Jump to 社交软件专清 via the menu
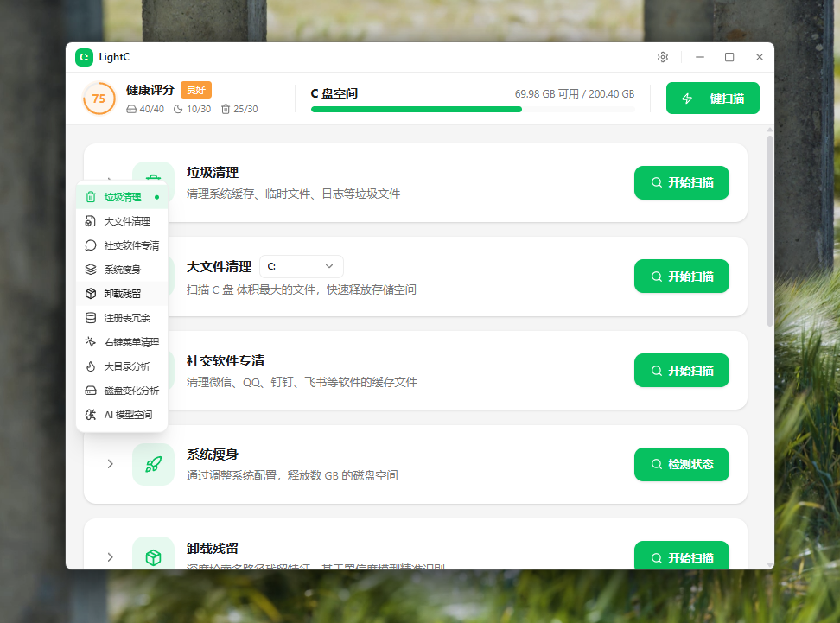Image resolution: width=840 pixels, height=623 pixels. coord(122,245)
